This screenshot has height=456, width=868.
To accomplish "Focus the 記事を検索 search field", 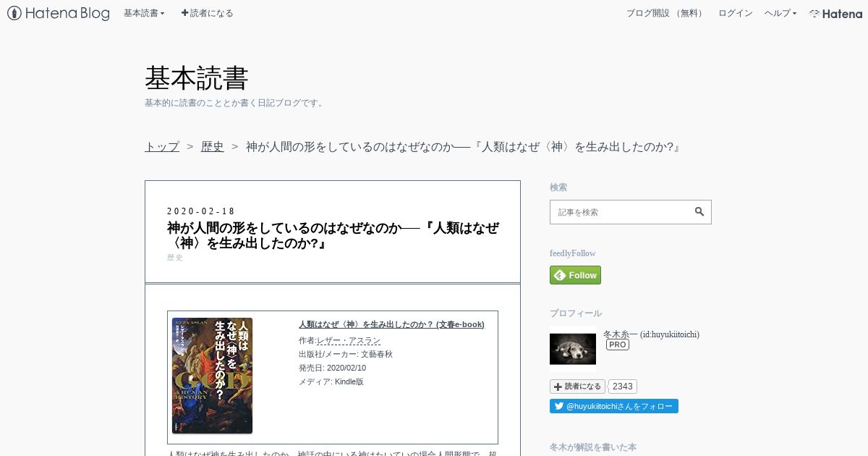I will (619, 212).
